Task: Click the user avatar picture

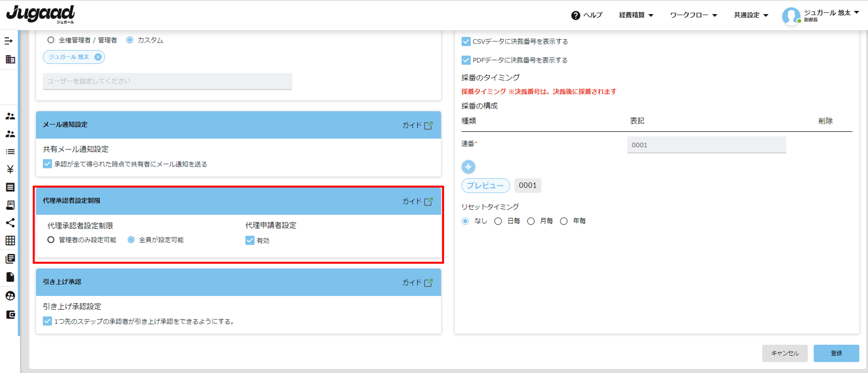Action: tap(791, 16)
